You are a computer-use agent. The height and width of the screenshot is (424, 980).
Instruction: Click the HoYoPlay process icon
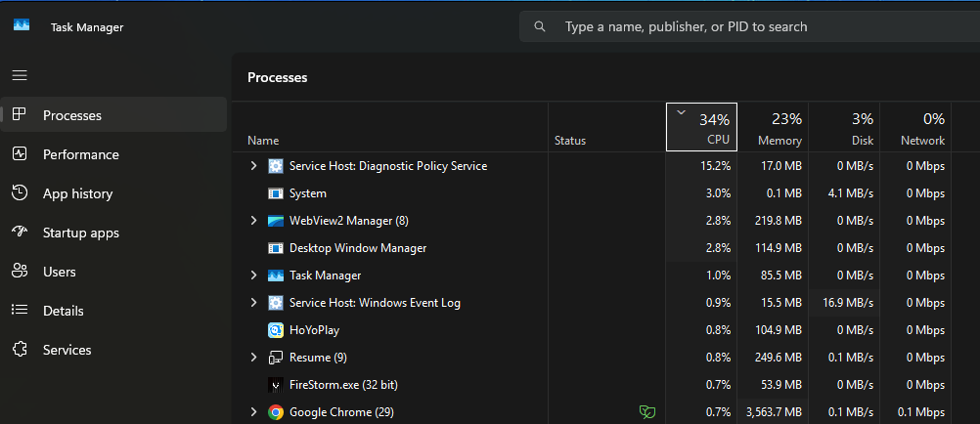[x=276, y=329]
